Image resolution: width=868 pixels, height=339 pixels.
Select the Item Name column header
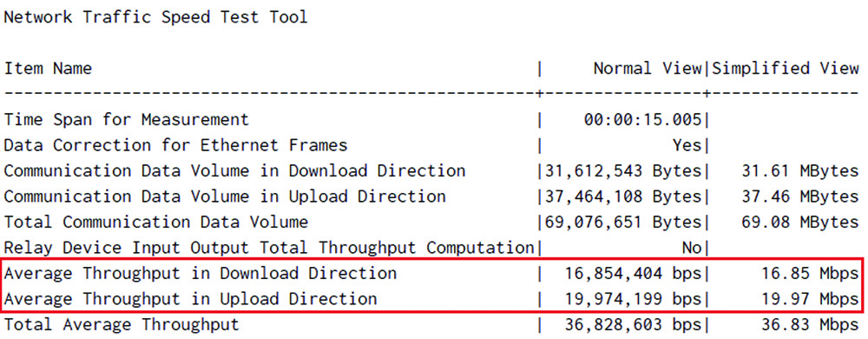click(x=48, y=69)
